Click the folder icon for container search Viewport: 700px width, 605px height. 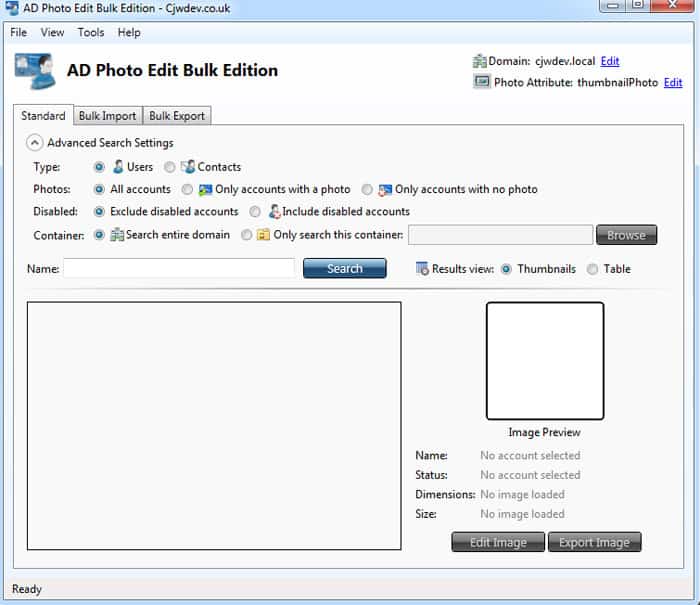263,234
